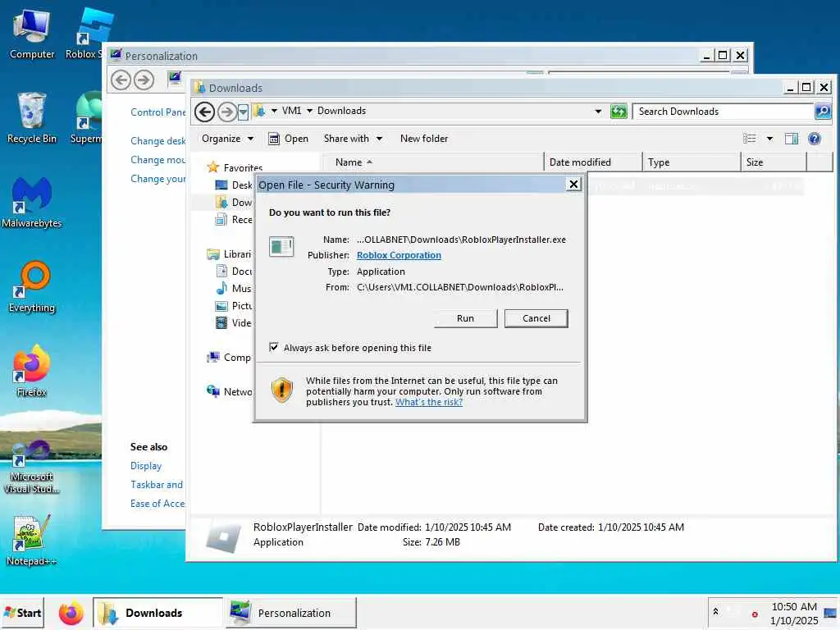Click the Start button
The image size is (840, 630).
click(22, 613)
